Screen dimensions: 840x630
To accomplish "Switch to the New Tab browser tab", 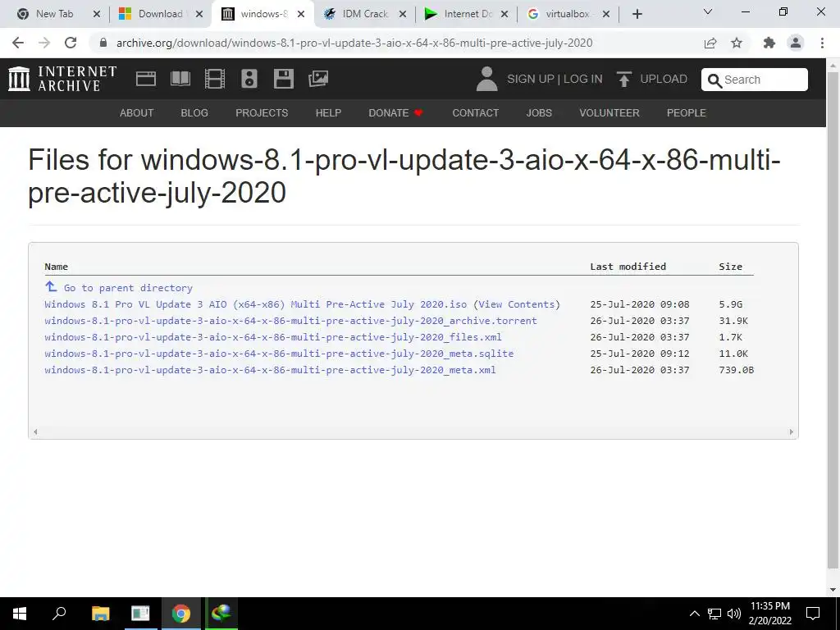I will [x=53, y=14].
